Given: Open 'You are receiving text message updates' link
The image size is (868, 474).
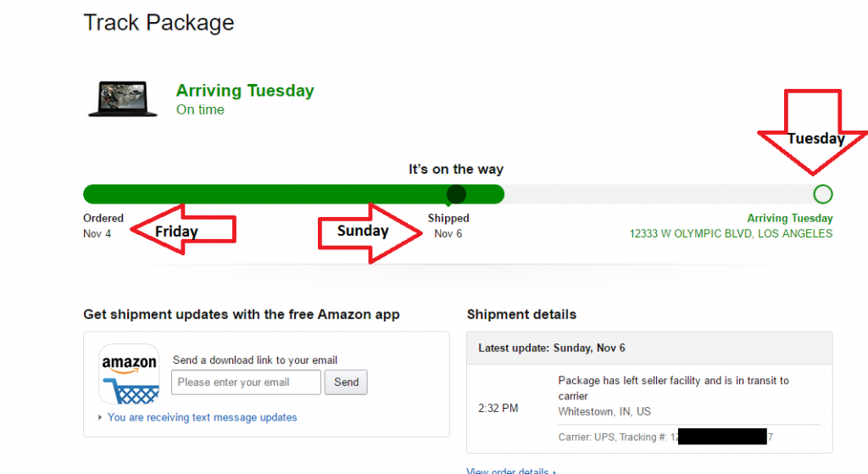Looking at the screenshot, I should point(202,417).
